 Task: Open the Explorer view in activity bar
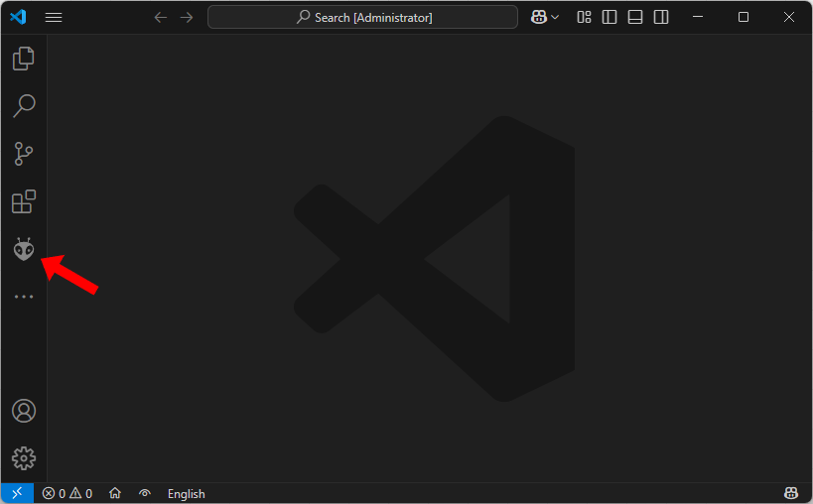(x=24, y=58)
